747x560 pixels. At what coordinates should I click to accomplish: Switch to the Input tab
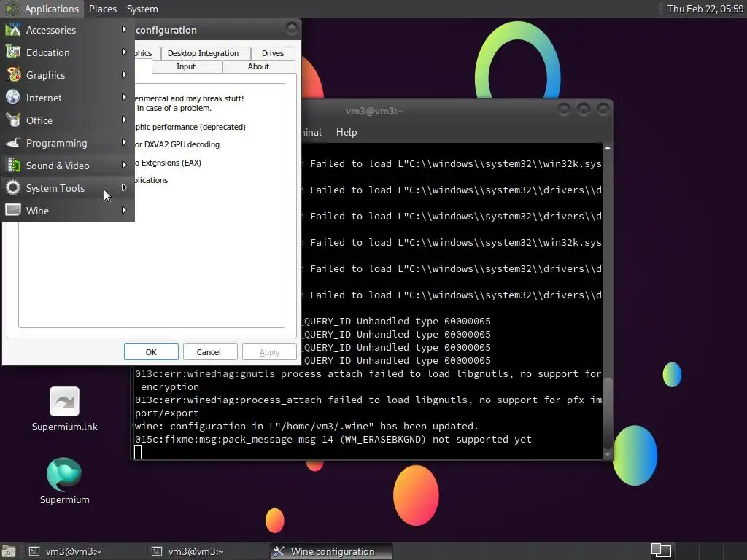[186, 66]
